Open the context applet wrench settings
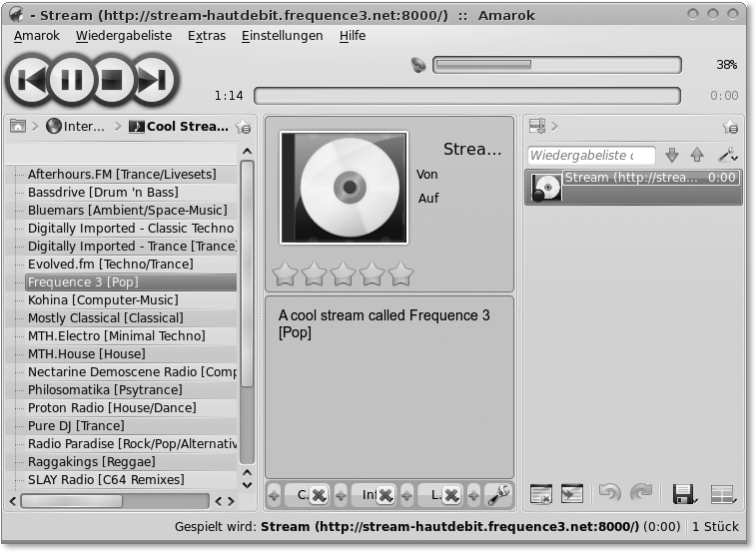Screen dimensions: 756x552 499,494
